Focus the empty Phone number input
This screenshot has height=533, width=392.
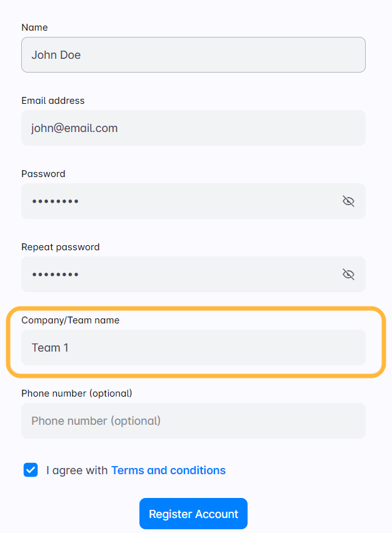(193, 421)
